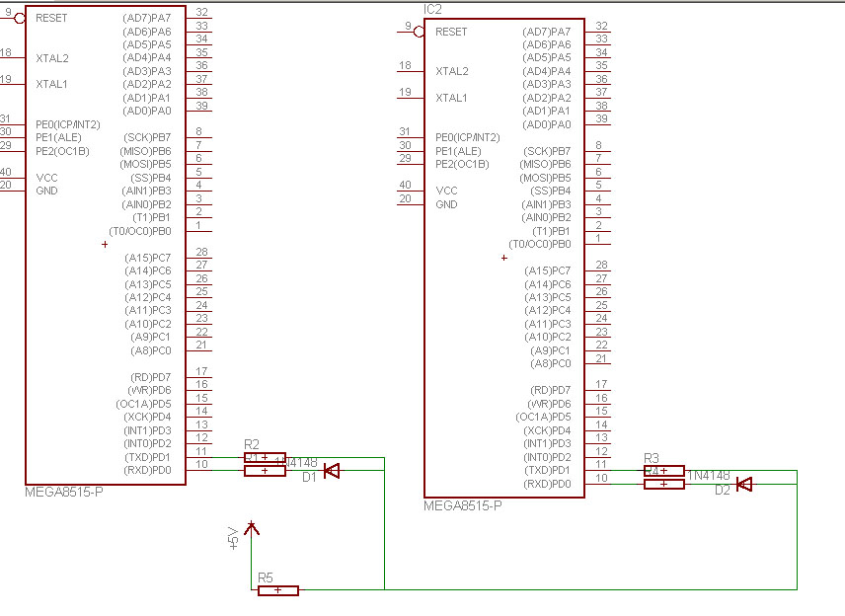Image resolution: width=845 pixels, height=616 pixels.
Task: Click (T0/OC0)PB0 pin label on left IC
Action: tap(140, 231)
